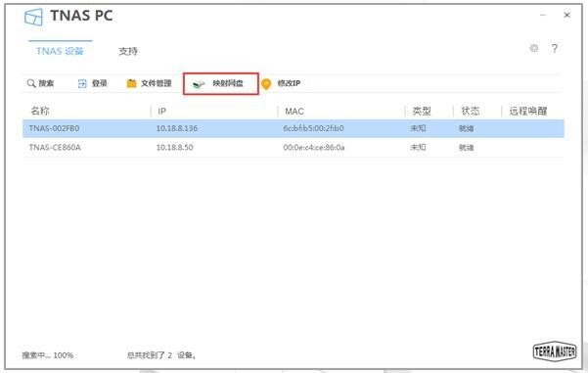Screen dimensions: 588x373
Task: Click the search magnifier icon
Action: click(x=31, y=83)
